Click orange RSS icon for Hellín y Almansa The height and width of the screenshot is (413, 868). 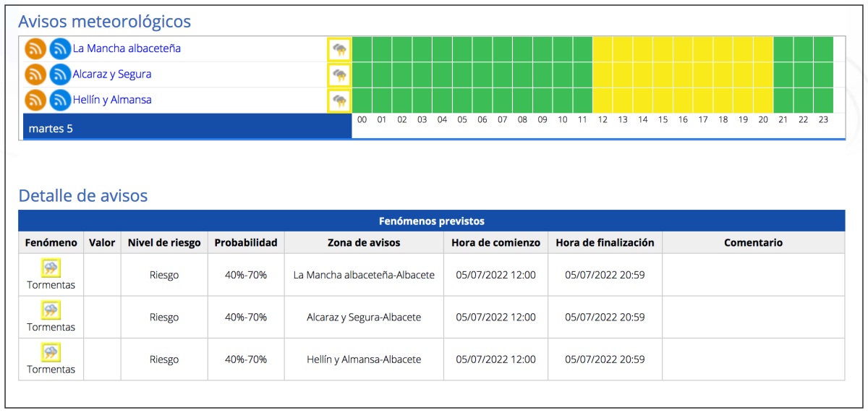(x=35, y=100)
